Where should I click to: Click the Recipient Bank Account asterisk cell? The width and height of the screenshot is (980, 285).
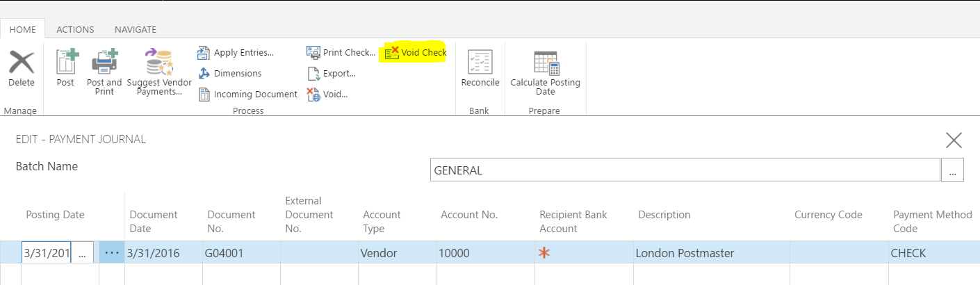coord(584,253)
